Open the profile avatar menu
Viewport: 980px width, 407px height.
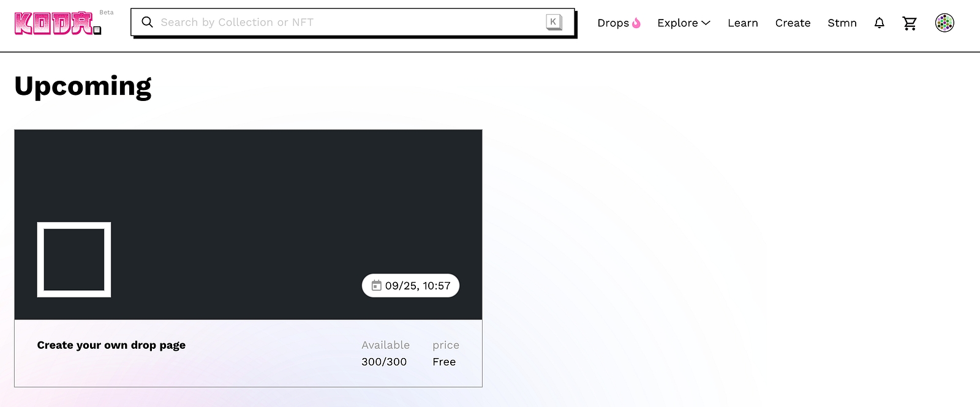pos(944,23)
